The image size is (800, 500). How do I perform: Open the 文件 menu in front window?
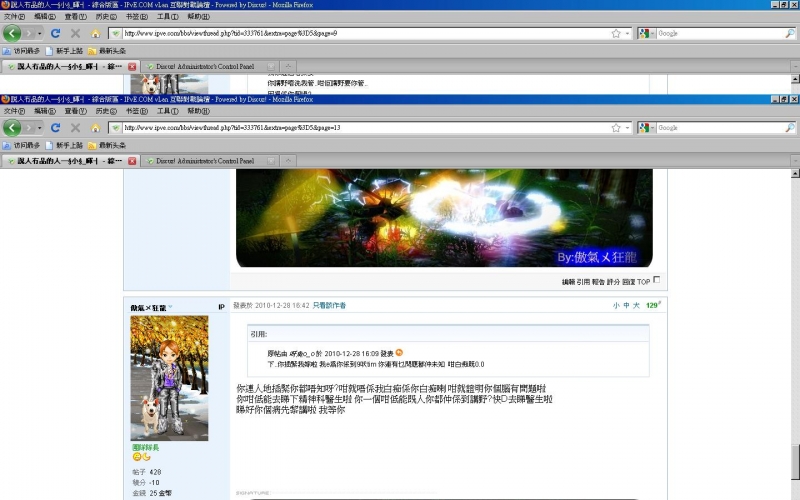click(x=14, y=111)
